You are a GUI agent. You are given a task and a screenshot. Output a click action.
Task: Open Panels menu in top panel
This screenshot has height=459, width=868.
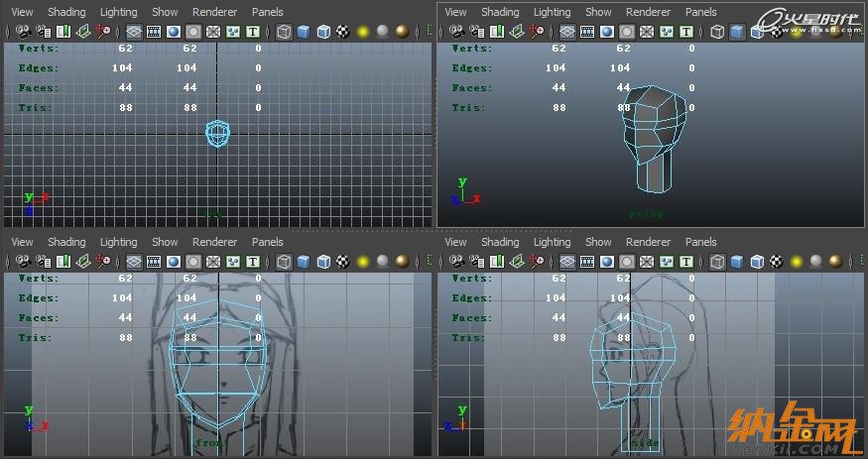[x=268, y=12]
